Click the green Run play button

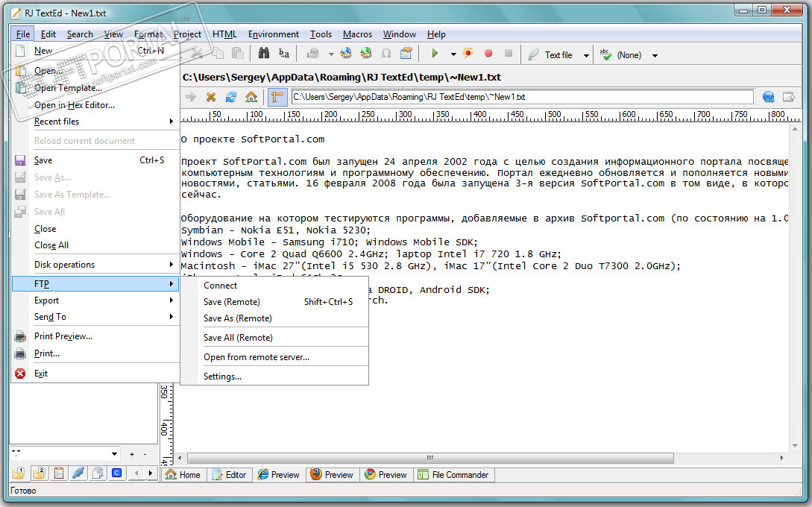tap(435, 54)
